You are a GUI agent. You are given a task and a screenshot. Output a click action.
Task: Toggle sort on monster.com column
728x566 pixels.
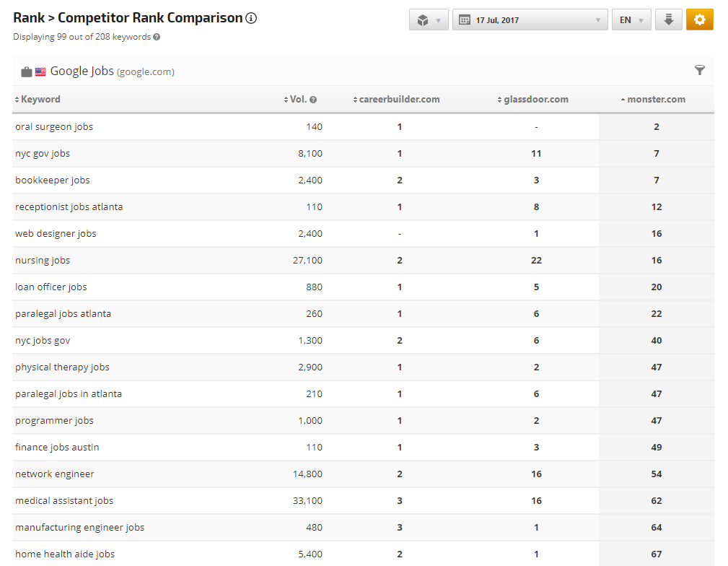coord(656,100)
